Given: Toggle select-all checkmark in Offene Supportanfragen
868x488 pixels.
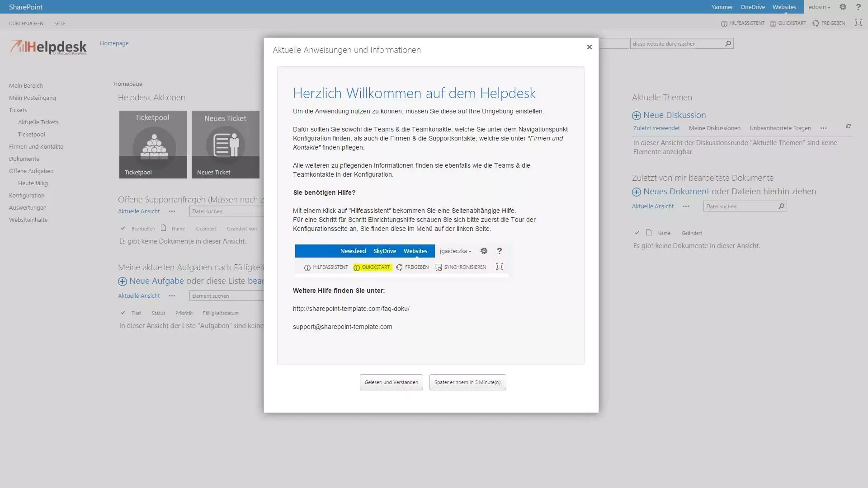Looking at the screenshot, I should (123, 228).
